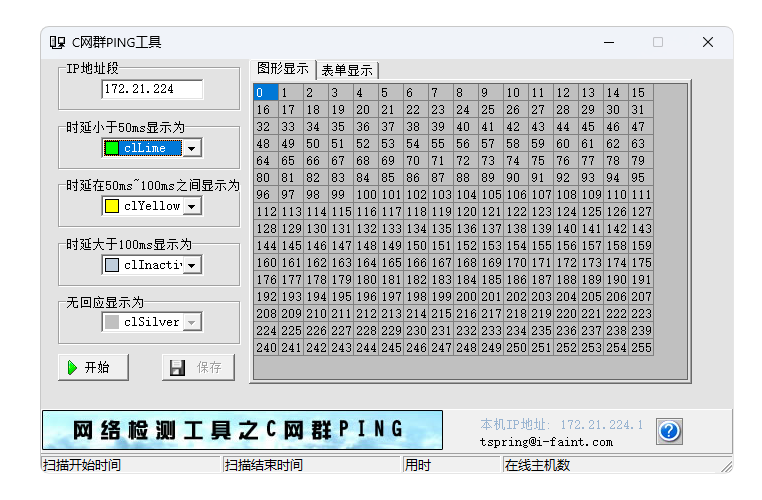Screen dimensions: 762x500
Task: Select host cell 255 in the grid
Action: (x=640, y=348)
